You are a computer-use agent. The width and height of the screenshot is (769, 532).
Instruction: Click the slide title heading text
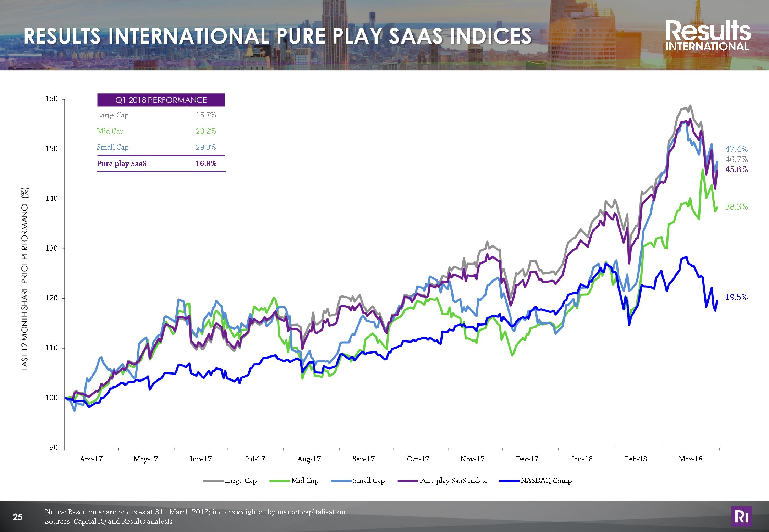click(x=278, y=36)
